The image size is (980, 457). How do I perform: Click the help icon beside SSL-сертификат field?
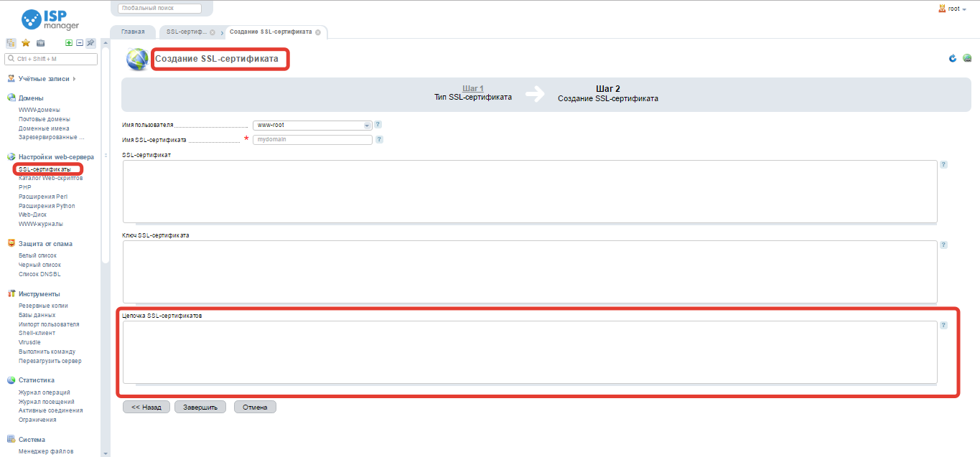point(943,164)
